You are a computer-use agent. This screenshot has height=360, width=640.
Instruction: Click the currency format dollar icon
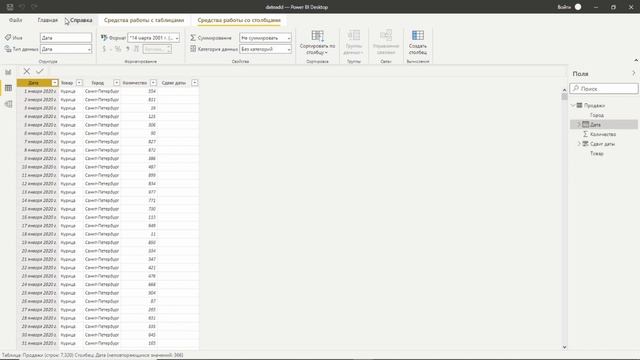(104, 49)
